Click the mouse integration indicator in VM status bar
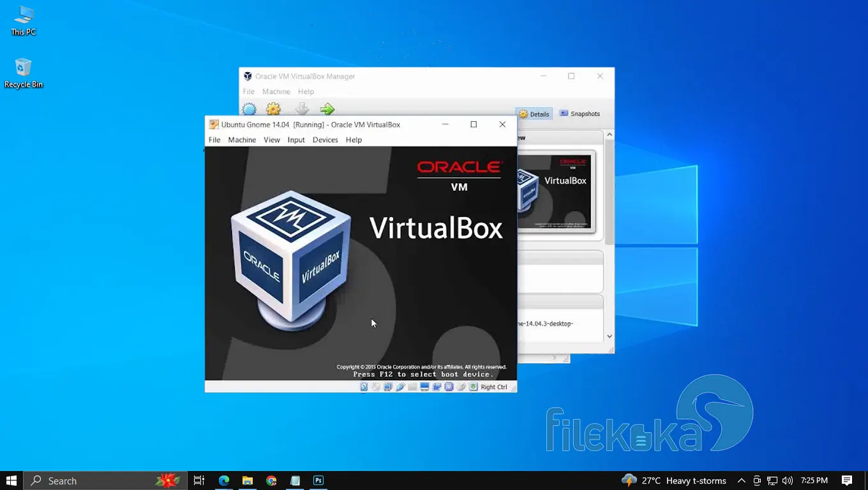This screenshot has width=868, height=490. 461,387
